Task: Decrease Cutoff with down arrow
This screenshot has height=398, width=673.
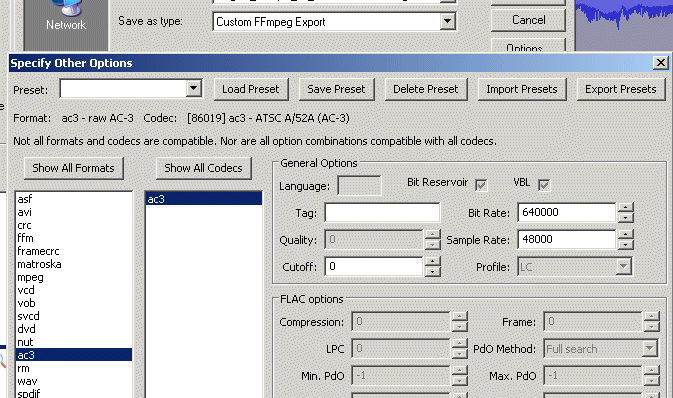Action: pyautogui.click(x=433, y=272)
